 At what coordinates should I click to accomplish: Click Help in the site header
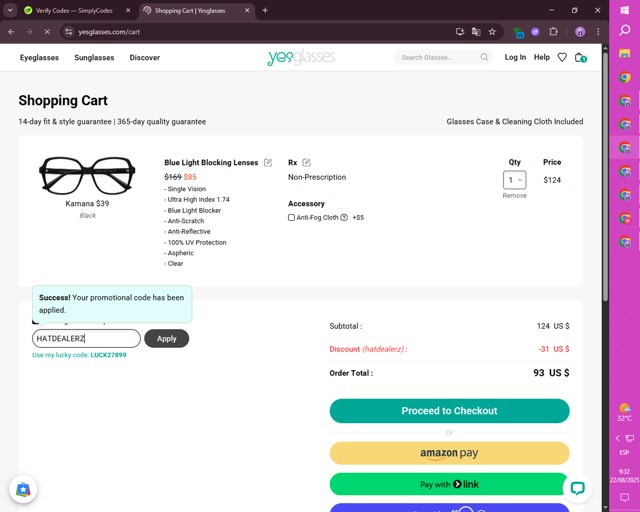(x=542, y=57)
